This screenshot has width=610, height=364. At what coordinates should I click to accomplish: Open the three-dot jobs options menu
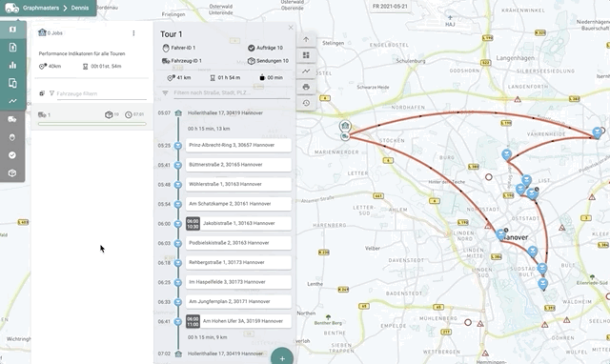133,33
